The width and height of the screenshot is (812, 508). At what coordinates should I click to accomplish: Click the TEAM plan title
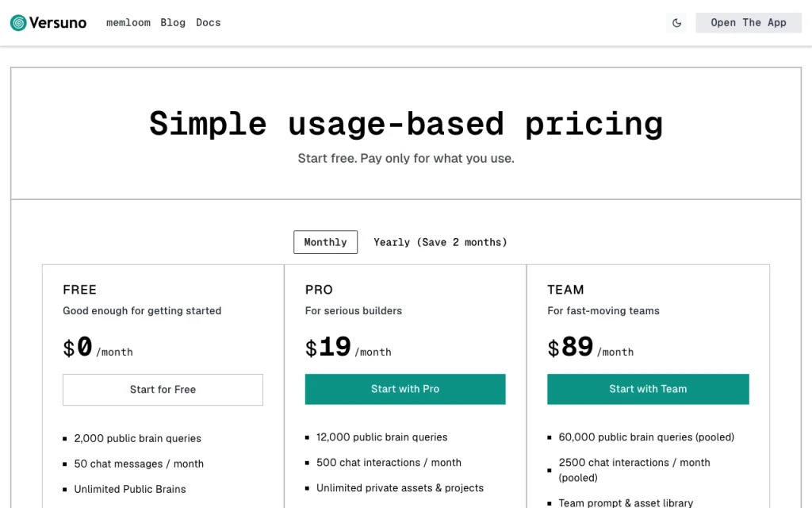click(x=565, y=290)
